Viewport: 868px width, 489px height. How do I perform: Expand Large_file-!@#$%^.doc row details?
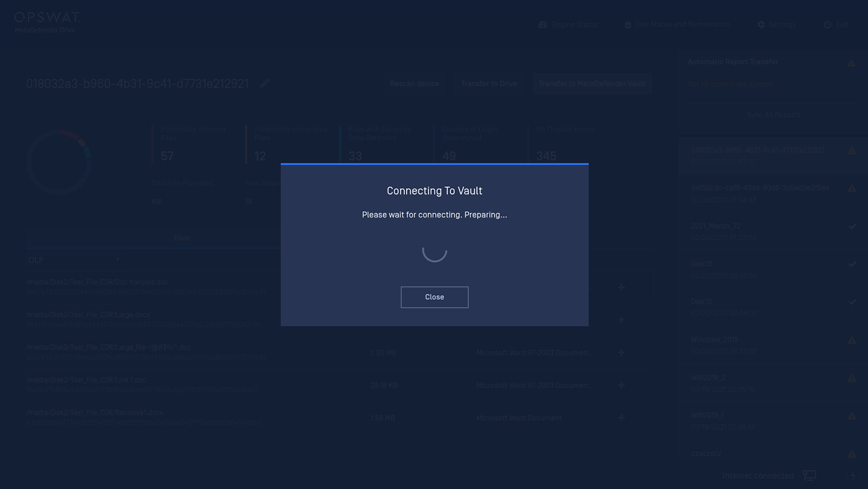pos(621,353)
